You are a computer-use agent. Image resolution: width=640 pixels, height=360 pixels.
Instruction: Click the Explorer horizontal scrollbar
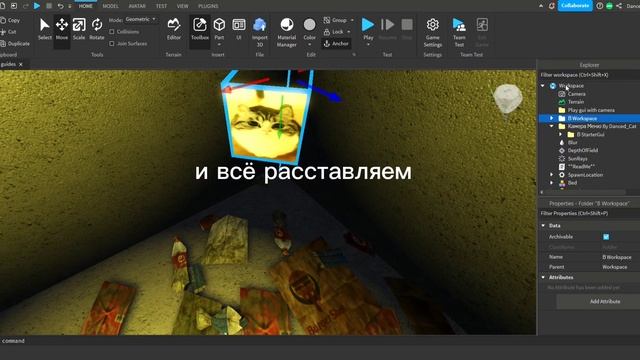[x=584, y=192]
